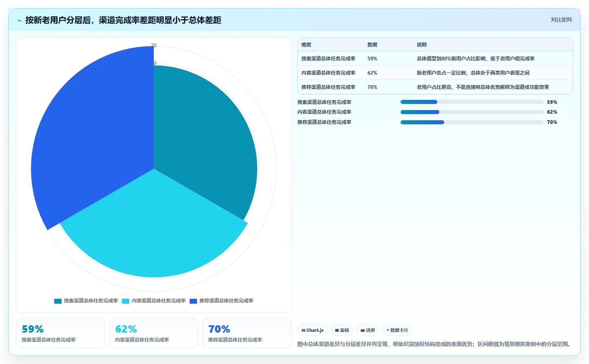This screenshot has width=589, height=364.
Task: Toggle the 内容渠道总体任务完成率 legend item
Action: 154,301
